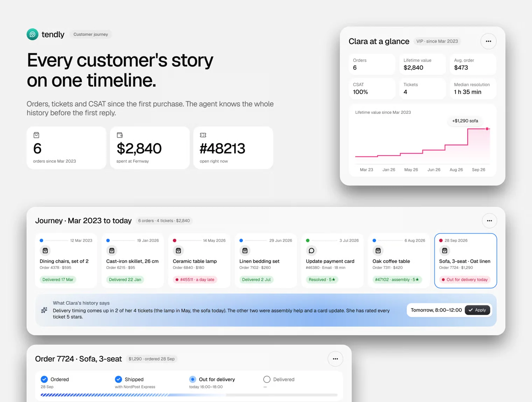Click the Lifetime value $2,840 tile
The height and width of the screenshot is (402, 532).
click(x=422, y=64)
